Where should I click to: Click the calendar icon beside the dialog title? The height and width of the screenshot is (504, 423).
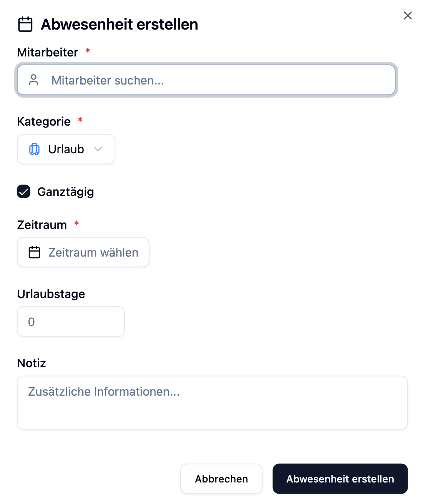[x=25, y=24]
